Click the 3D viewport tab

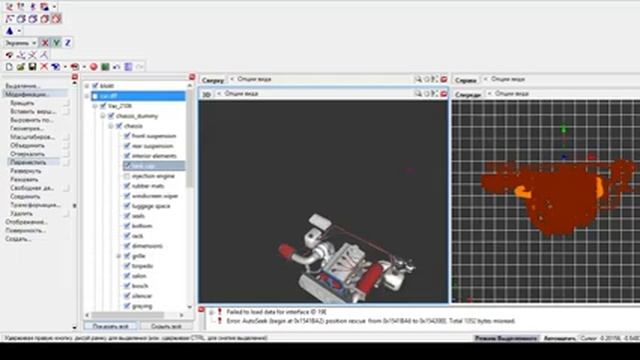(x=207, y=94)
